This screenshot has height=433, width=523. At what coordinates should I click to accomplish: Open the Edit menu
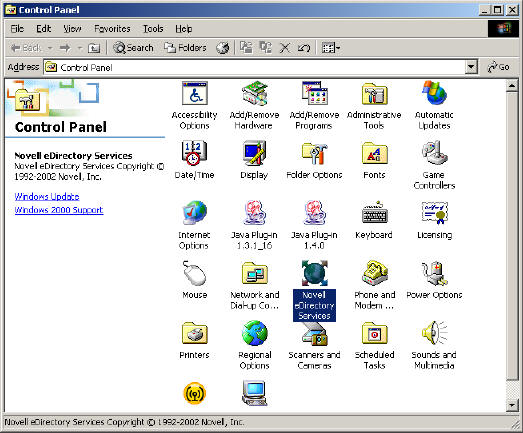(x=44, y=29)
